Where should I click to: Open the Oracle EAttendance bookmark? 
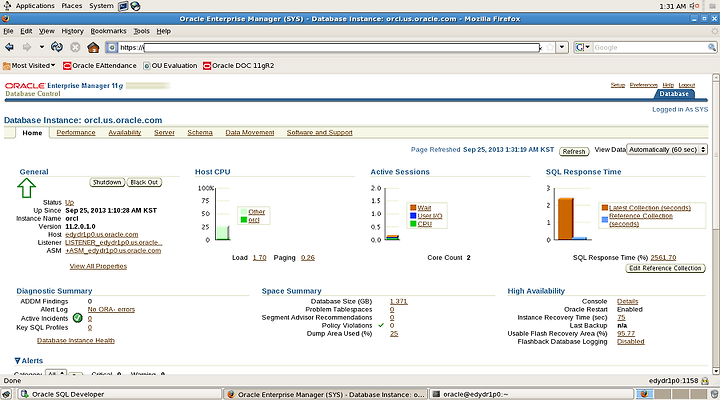tap(100, 66)
